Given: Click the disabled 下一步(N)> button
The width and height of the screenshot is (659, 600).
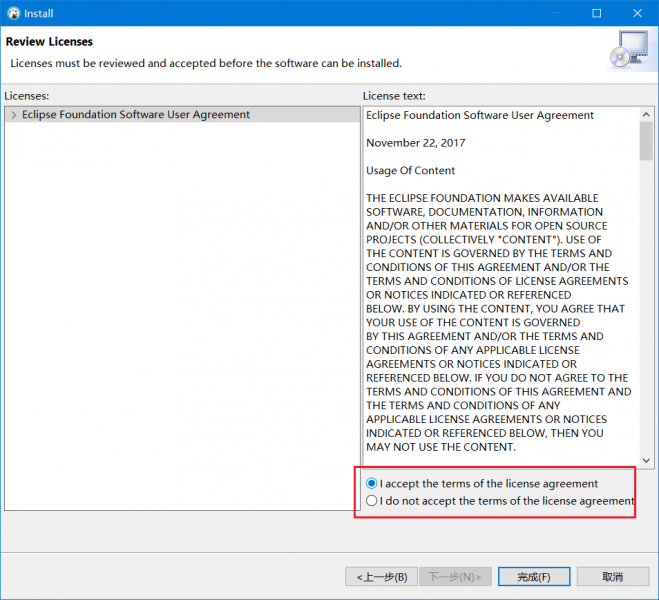Looking at the screenshot, I should [455, 576].
